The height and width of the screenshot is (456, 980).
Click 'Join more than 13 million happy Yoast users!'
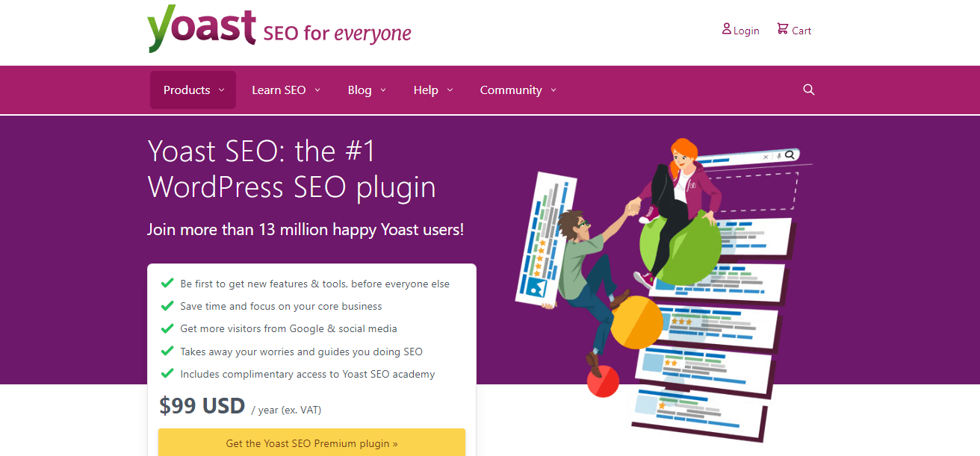click(306, 229)
